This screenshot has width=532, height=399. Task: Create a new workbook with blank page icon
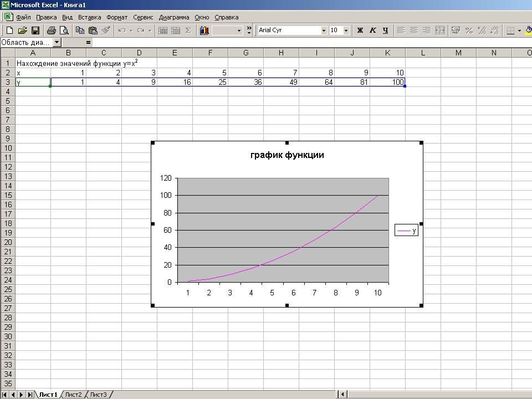9,30
